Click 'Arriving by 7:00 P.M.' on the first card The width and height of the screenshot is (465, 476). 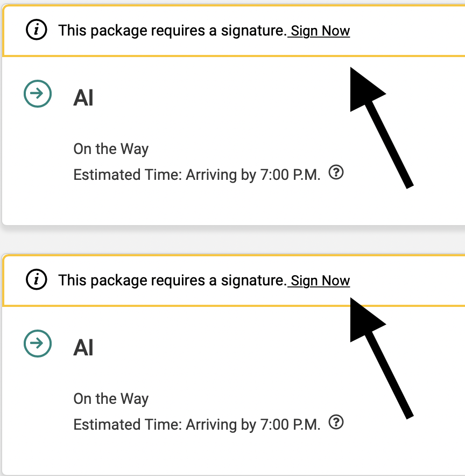[x=253, y=175]
